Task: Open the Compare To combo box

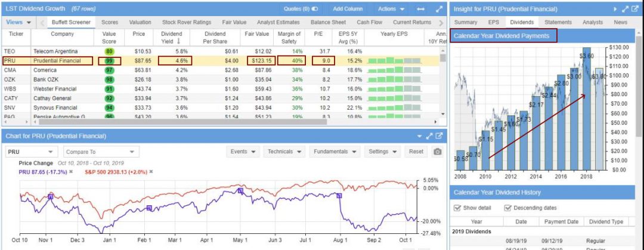Action: point(100,152)
